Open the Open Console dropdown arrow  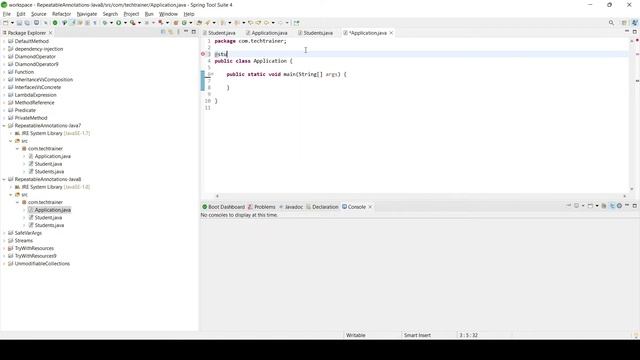[x=597, y=206]
